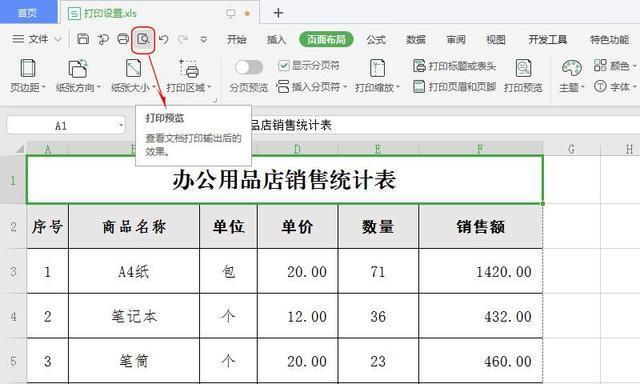Select column D header

298,149
